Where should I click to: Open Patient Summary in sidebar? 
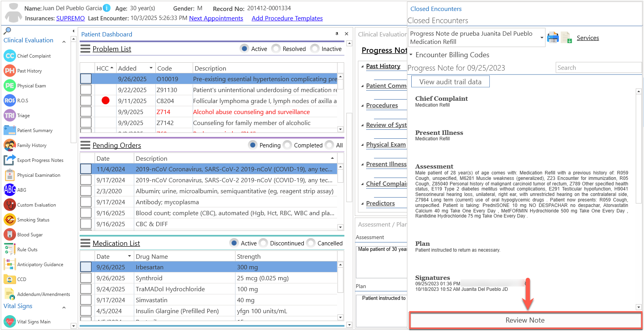coord(28,131)
